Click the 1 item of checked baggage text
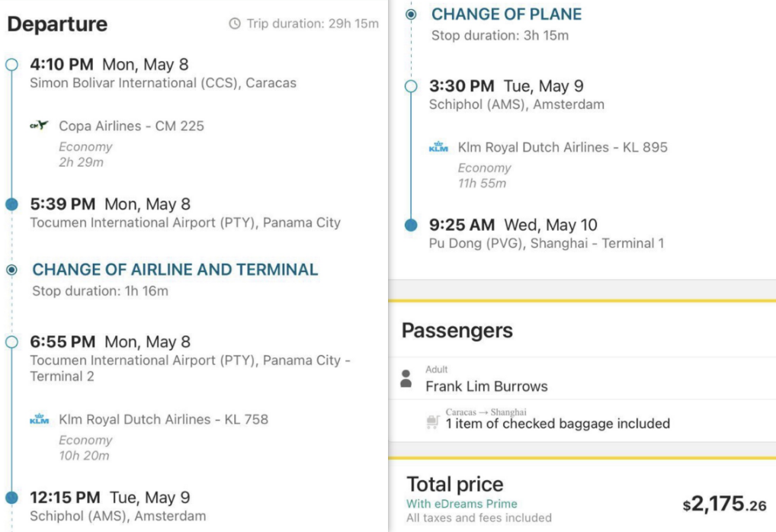 (x=558, y=424)
